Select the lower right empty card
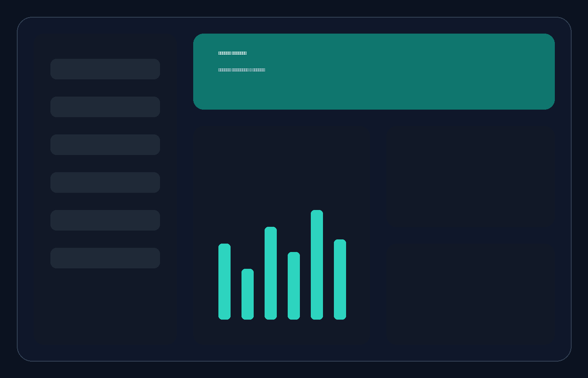Screen dimensions: 588x378 tap(470, 294)
